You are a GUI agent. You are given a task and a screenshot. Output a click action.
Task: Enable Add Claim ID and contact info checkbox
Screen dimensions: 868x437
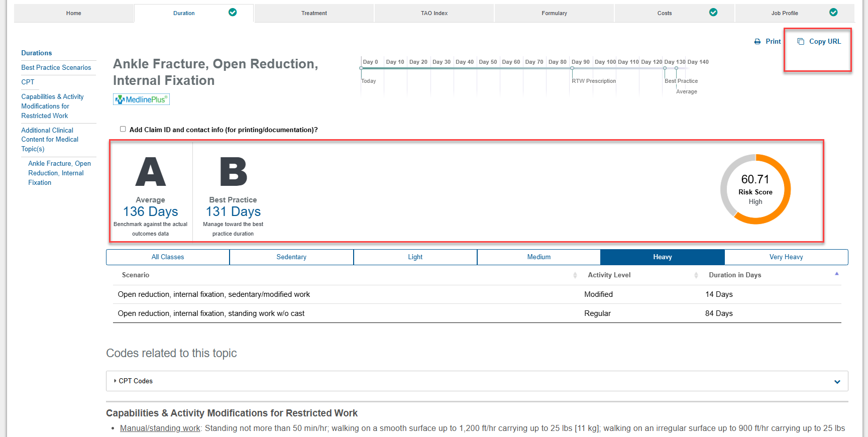coord(123,129)
